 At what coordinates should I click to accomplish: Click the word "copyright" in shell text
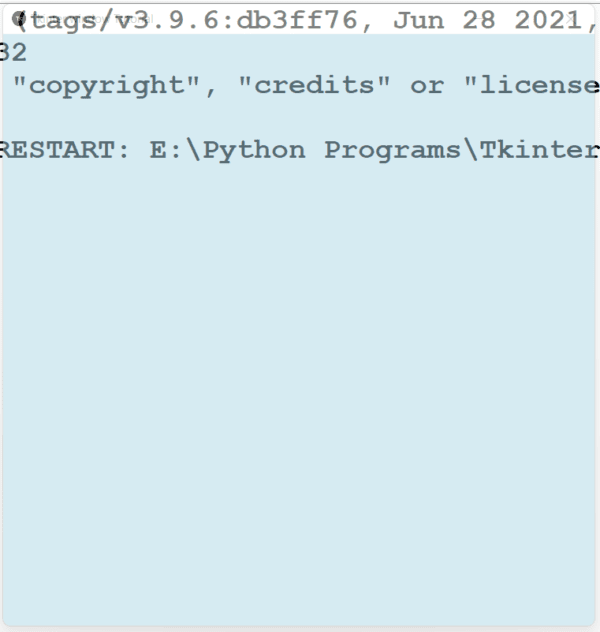click(106, 86)
